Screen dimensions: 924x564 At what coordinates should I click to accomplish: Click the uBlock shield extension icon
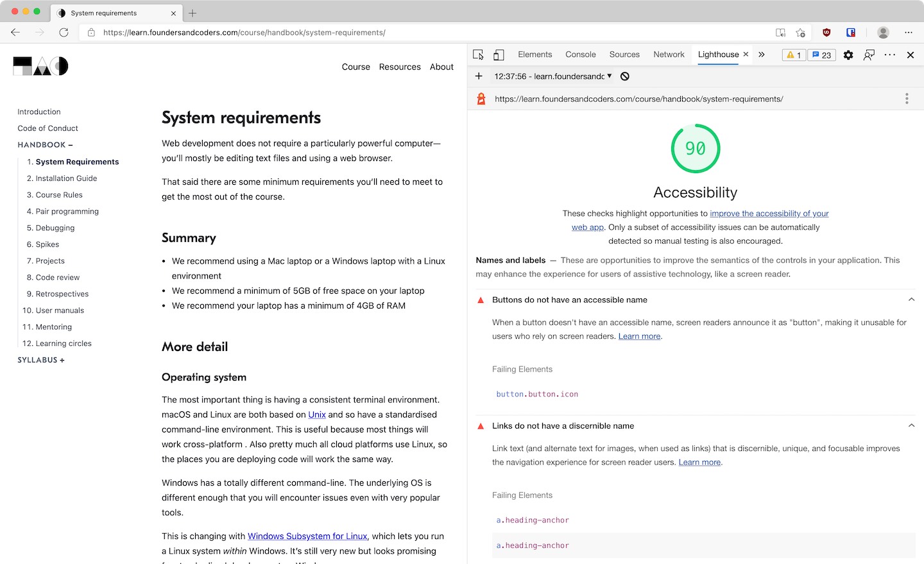click(826, 32)
